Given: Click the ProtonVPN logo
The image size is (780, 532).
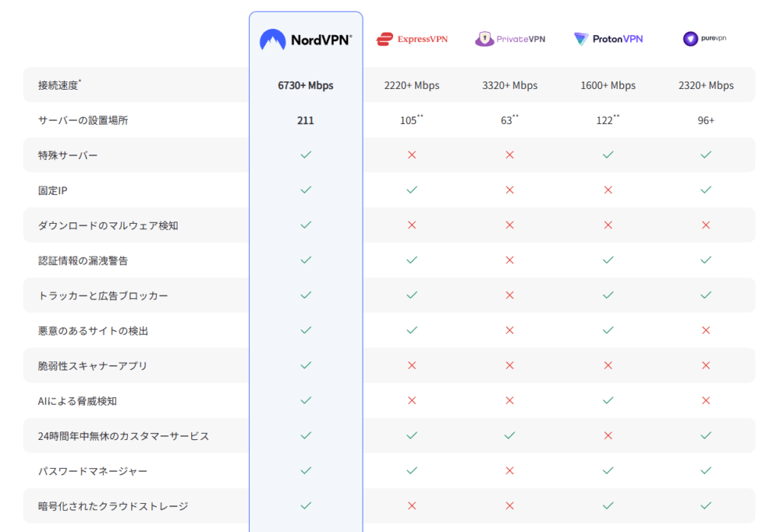Looking at the screenshot, I should 608,39.
